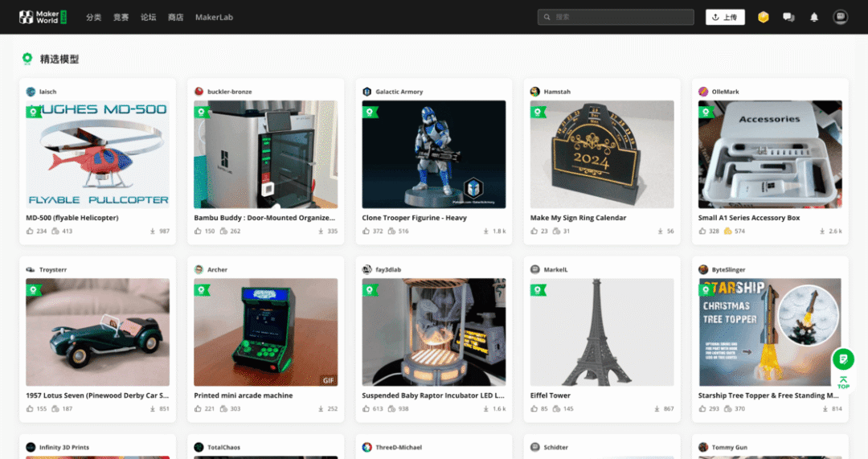
Task: Open the yellow hexagon points icon
Action: coord(764,17)
